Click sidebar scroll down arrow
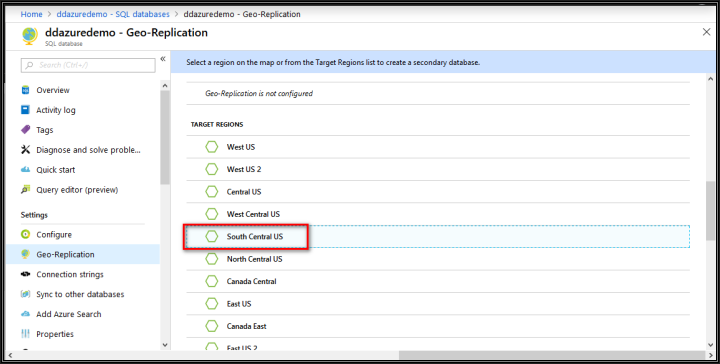The width and height of the screenshot is (720, 364). click(165, 345)
